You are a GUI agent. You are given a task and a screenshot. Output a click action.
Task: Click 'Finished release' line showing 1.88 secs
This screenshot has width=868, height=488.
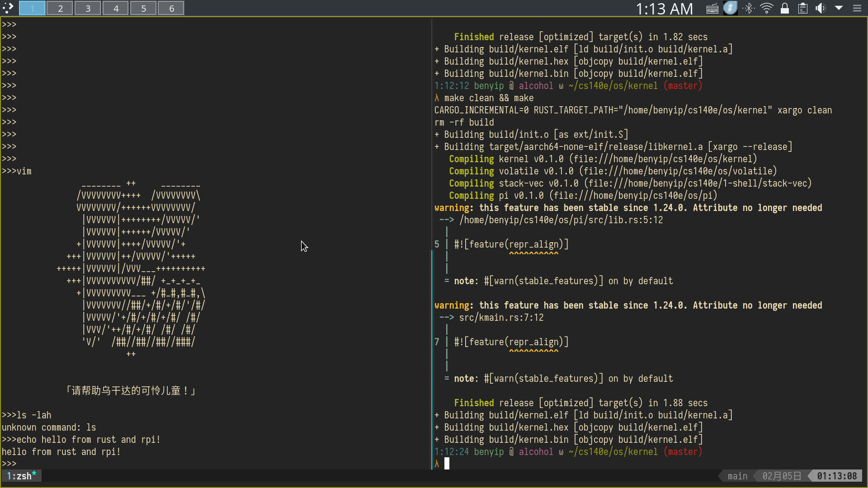coord(581,403)
